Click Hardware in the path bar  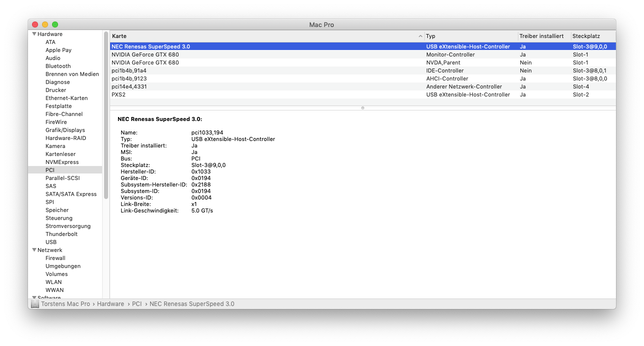tap(111, 304)
